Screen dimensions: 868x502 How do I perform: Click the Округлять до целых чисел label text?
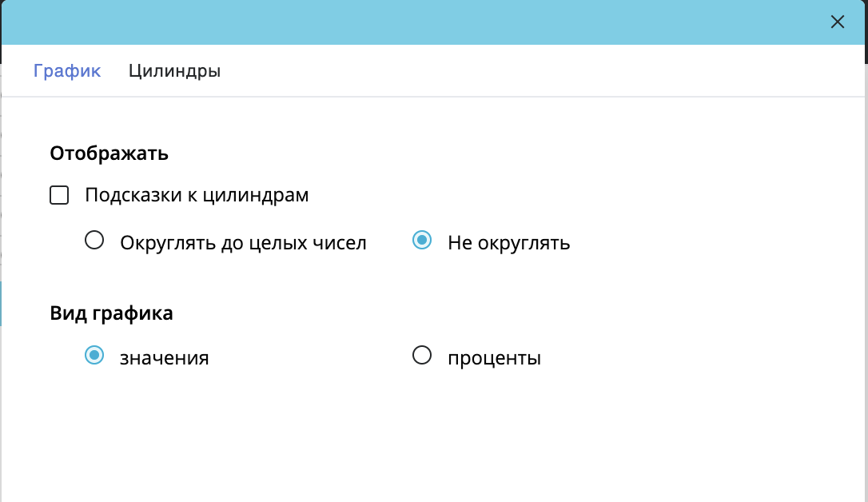pyautogui.click(x=243, y=243)
